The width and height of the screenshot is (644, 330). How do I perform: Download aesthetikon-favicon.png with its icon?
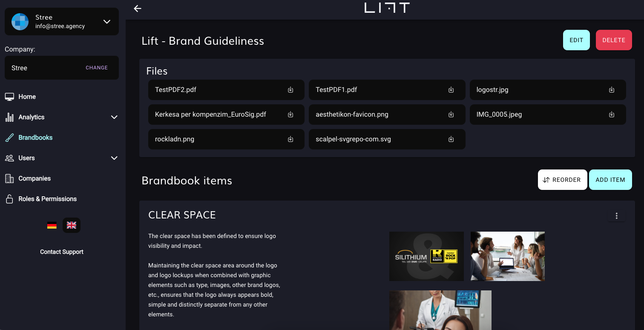(x=451, y=115)
